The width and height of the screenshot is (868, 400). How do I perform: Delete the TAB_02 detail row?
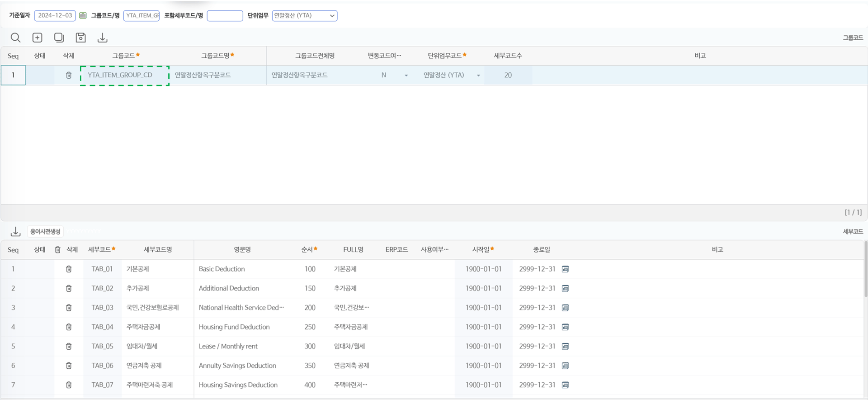[x=69, y=288]
